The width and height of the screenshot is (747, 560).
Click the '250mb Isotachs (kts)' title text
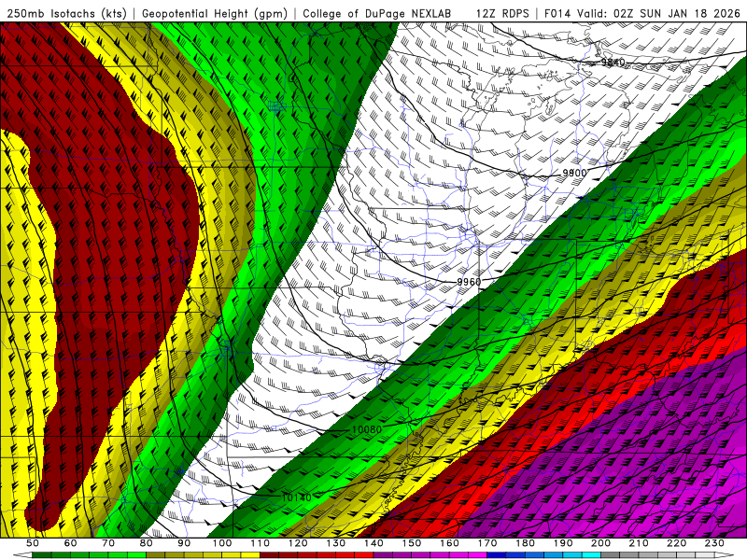(66, 14)
